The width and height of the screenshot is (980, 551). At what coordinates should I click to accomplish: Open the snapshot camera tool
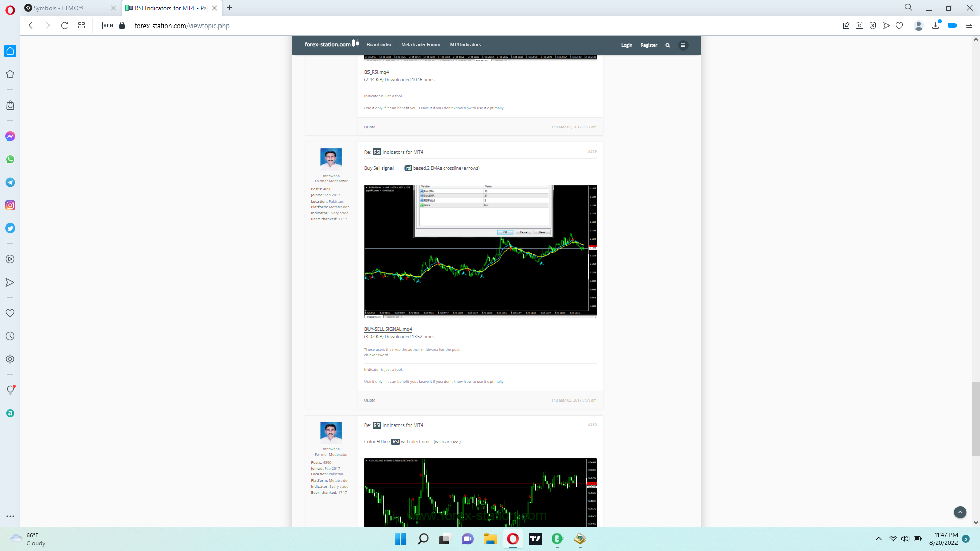(x=860, y=26)
